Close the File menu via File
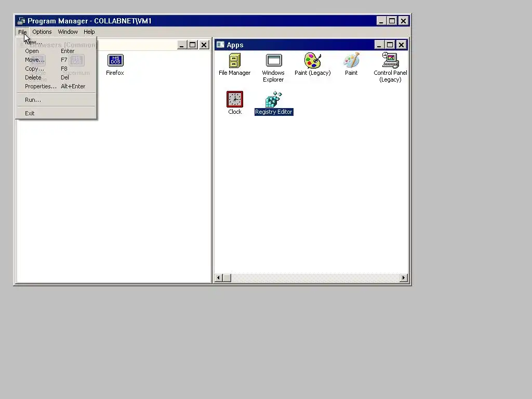The width and height of the screenshot is (532, 399). click(22, 32)
